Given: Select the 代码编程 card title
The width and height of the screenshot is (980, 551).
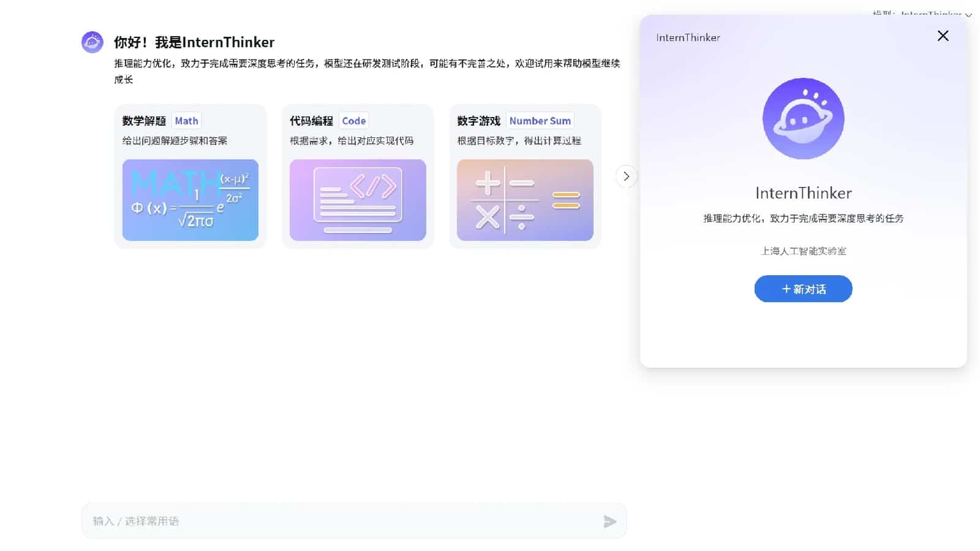Looking at the screenshot, I should point(311,121).
